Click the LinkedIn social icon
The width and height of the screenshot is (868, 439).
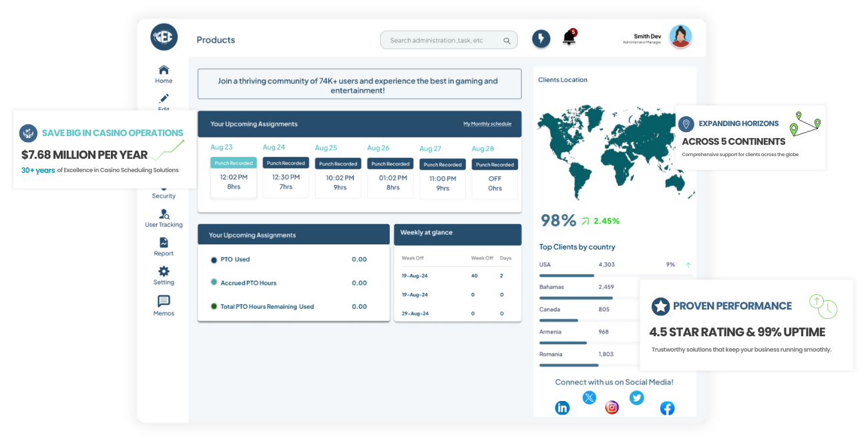pyautogui.click(x=563, y=408)
